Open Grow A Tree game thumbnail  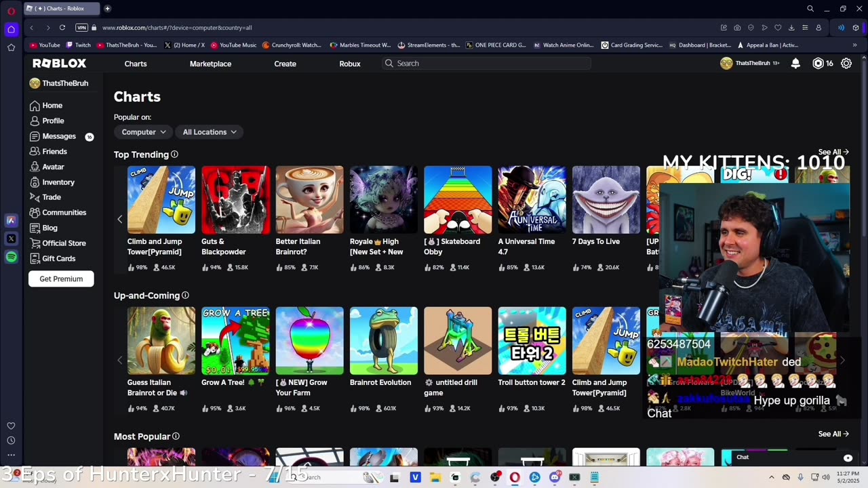point(235,341)
